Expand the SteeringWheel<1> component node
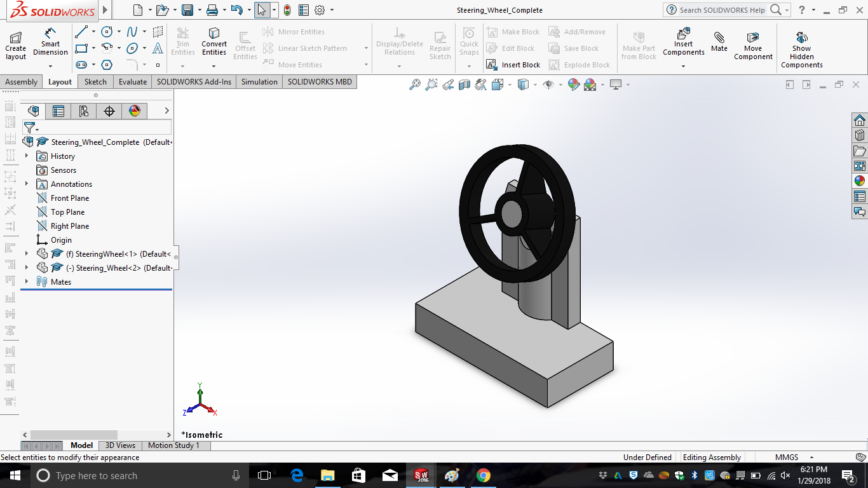The image size is (868, 488). tap(27, 254)
